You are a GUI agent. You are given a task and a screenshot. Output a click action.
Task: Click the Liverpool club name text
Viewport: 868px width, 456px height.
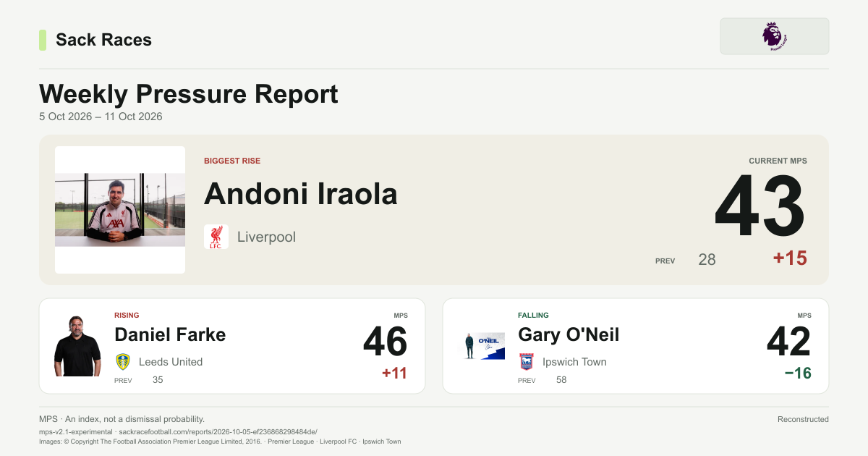pos(266,237)
